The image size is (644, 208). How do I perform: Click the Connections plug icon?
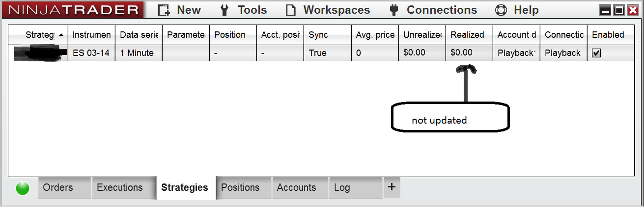click(x=394, y=10)
